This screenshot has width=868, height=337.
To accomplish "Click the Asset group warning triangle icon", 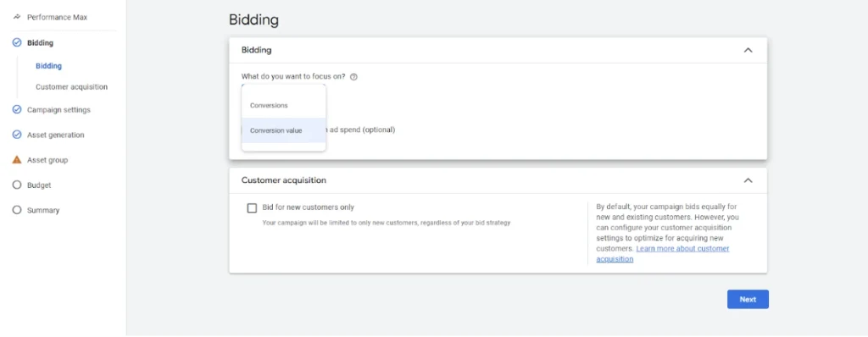I will 17,160.
